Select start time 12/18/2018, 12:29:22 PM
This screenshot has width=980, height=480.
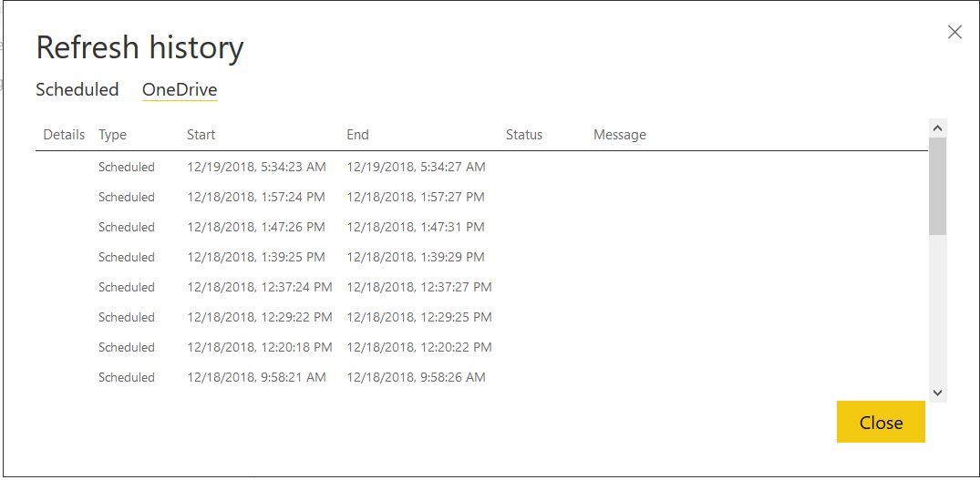260,317
